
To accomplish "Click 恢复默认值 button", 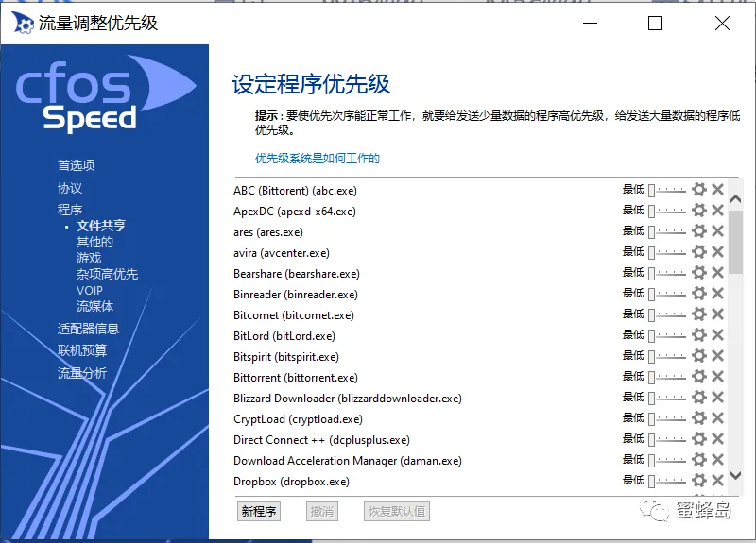I will (x=397, y=511).
